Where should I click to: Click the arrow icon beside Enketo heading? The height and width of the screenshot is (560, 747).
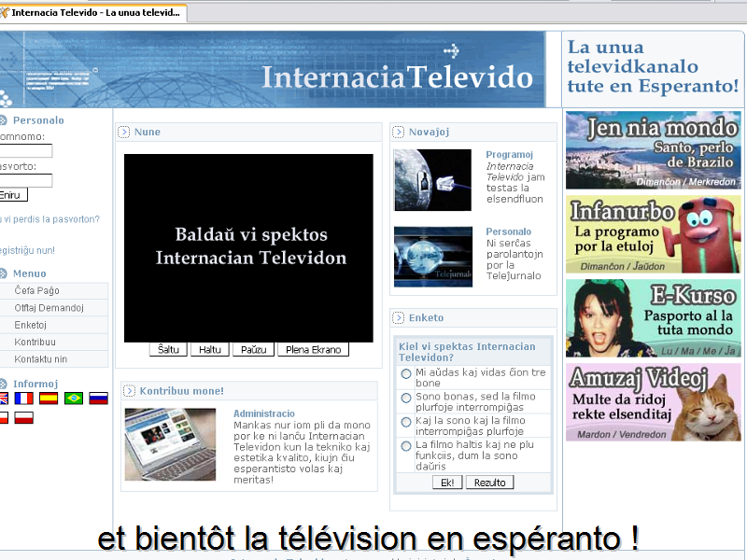[x=399, y=318]
